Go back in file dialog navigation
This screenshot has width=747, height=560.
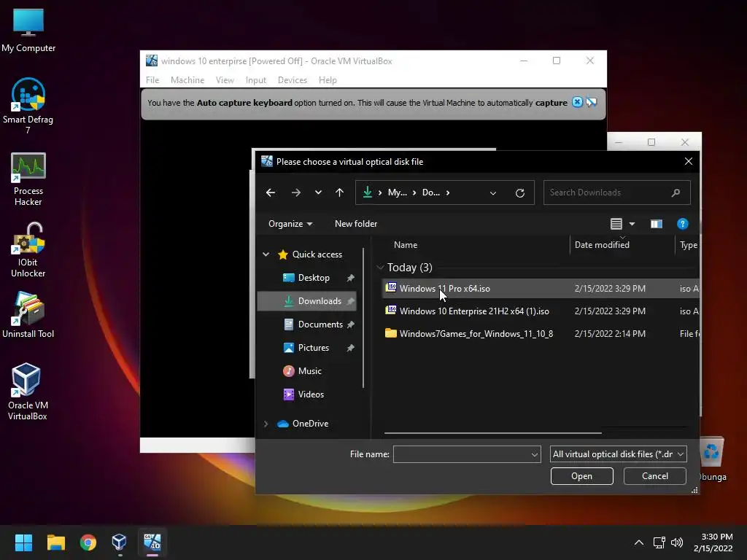tap(271, 192)
